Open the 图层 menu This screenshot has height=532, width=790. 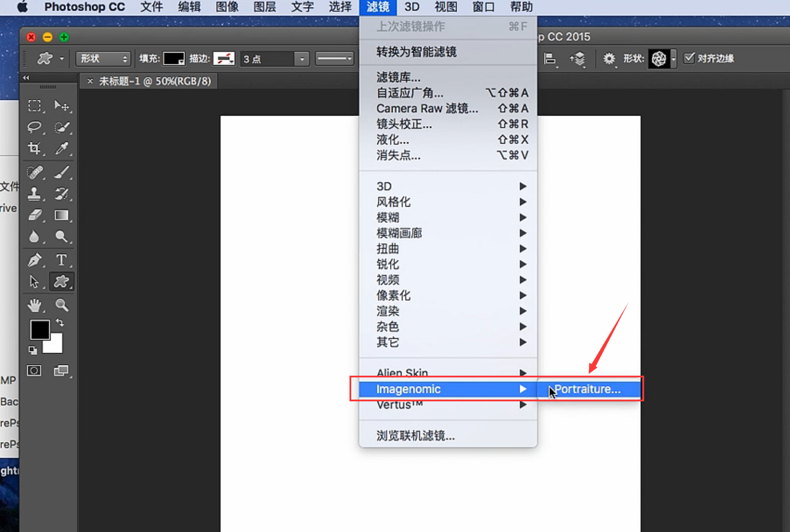click(264, 7)
